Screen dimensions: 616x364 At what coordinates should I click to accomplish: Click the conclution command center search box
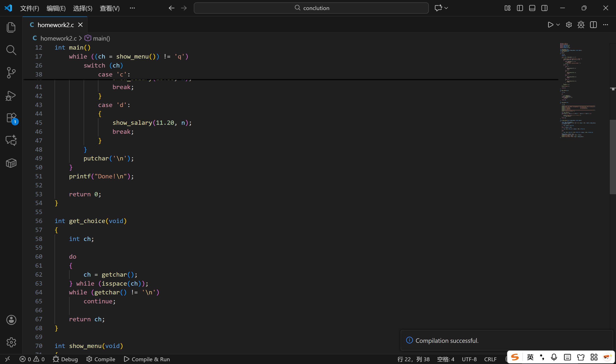point(311,8)
